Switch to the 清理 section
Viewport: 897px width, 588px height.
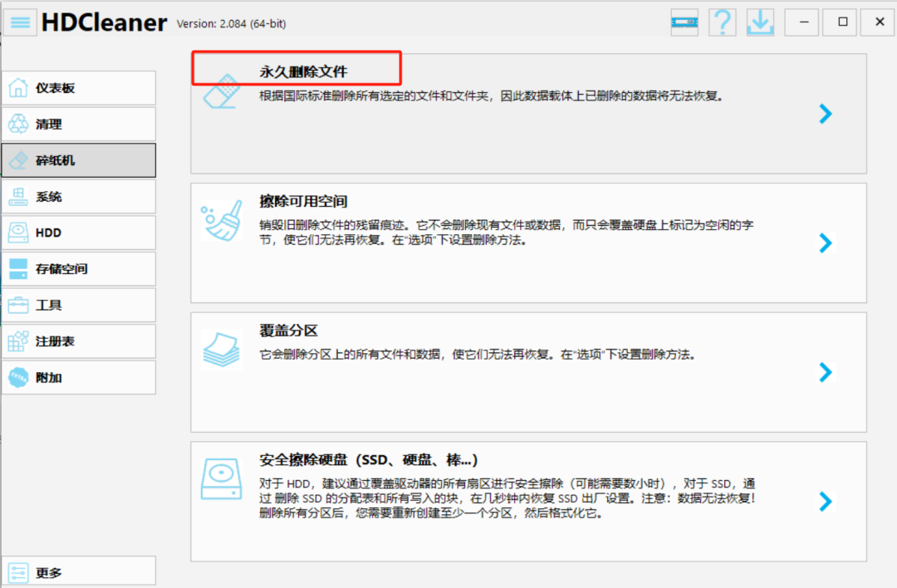[x=78, y=124]
